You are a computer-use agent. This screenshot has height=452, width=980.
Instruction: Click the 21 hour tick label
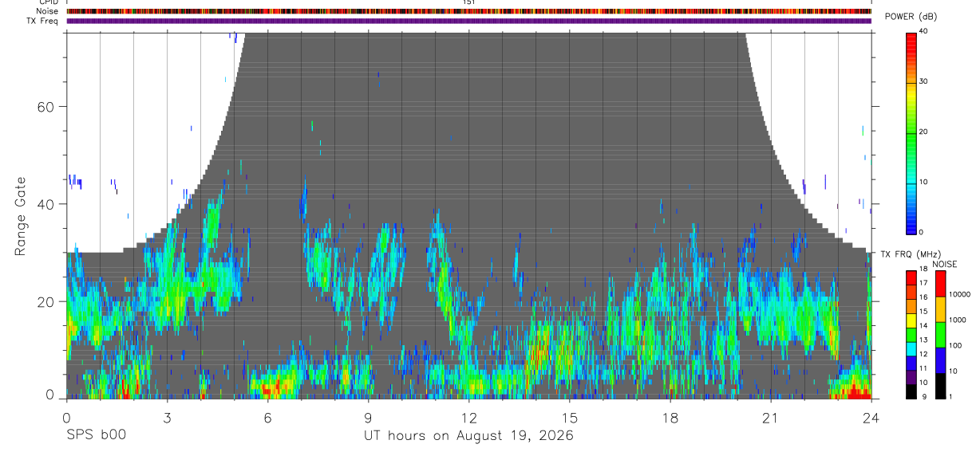pyautogui.click(x=771, y=419)
